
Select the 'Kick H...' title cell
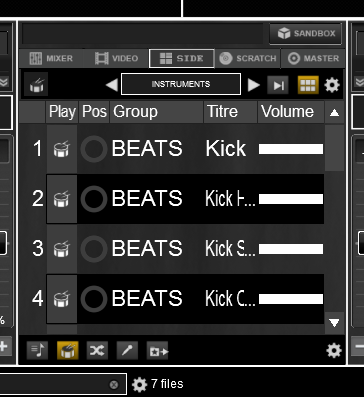[230, 199]
